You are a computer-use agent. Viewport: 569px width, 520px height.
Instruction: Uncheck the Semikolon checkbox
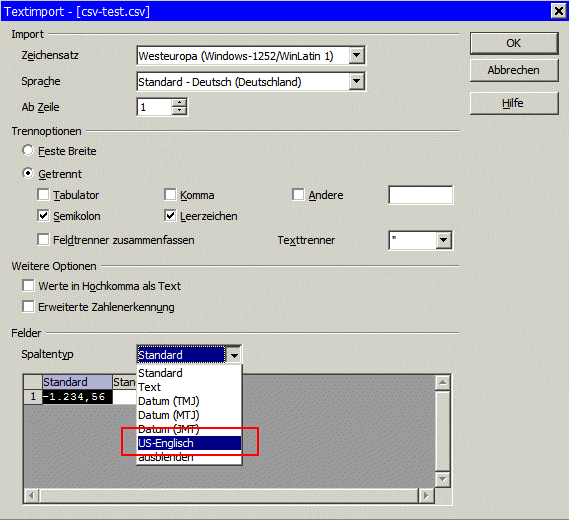[x=43, y=216]
